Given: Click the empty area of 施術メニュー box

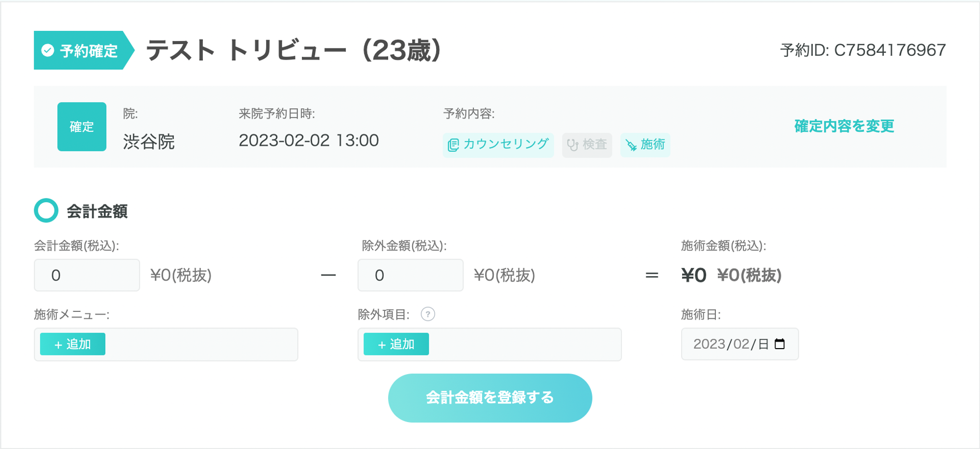Looking at the screenshot, I should pyautogui.click(x=201, y=345).
